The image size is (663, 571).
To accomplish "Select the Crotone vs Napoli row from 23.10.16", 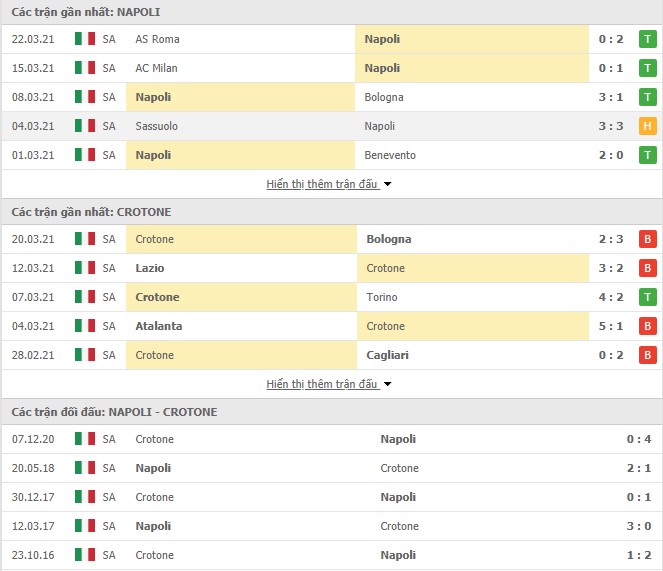I will click(332, 555).
